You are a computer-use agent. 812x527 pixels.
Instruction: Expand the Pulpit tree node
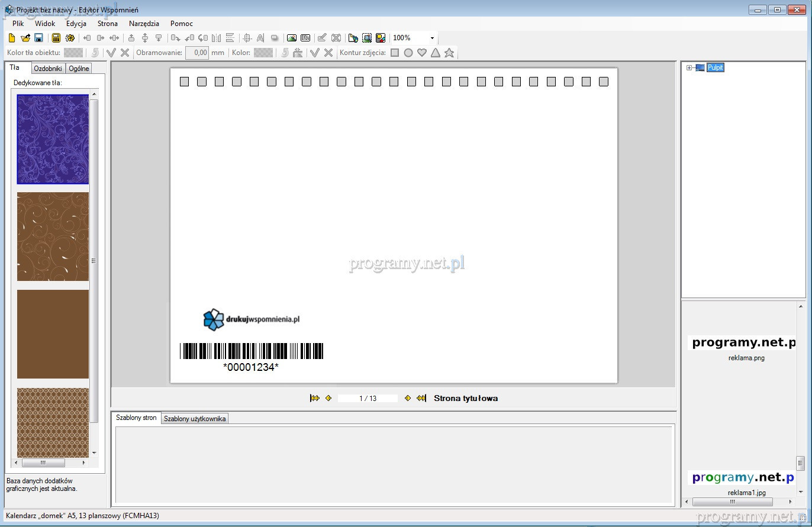click(x=689, y=67)
